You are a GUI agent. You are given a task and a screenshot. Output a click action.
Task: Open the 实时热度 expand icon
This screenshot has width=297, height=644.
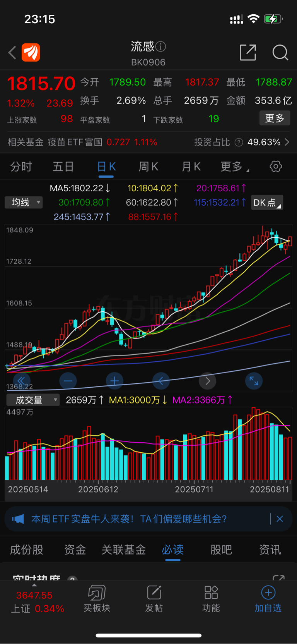[x=278, y=578]
